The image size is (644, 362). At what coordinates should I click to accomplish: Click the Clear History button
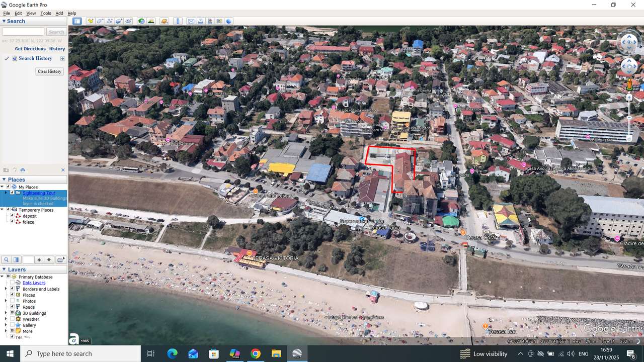tap(49, 71)
